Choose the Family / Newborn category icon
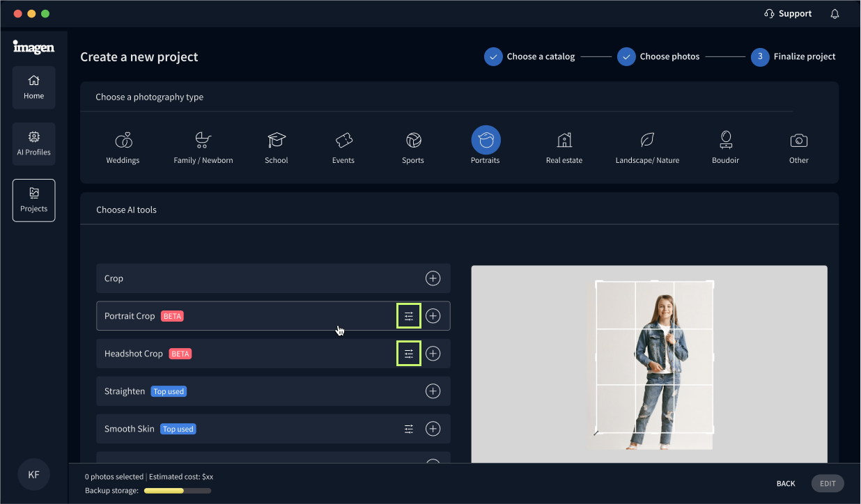This screenshot has height=504, width=861. coord(203,140)
